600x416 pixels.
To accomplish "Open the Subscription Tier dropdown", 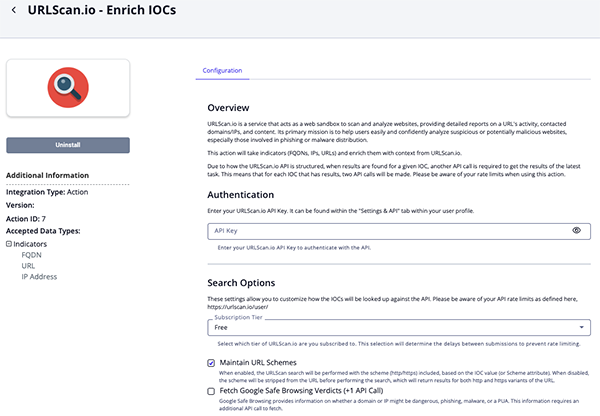I will click(399, 328).
